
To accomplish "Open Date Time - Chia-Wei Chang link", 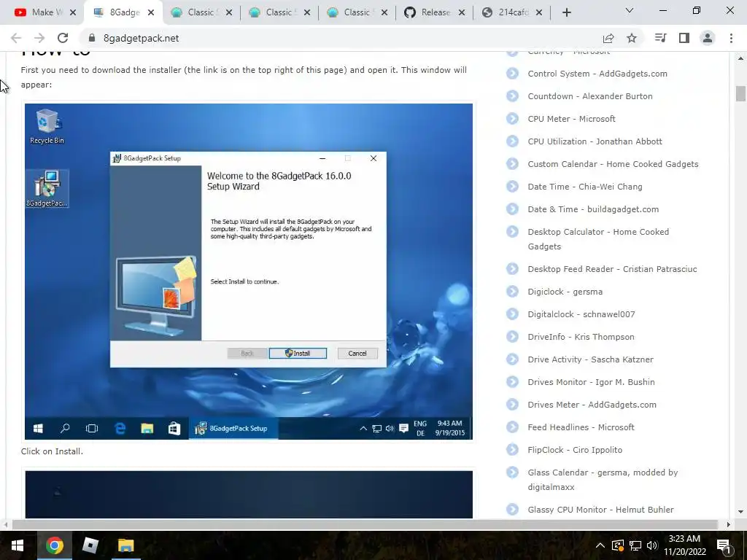I will tap(584, 187).
